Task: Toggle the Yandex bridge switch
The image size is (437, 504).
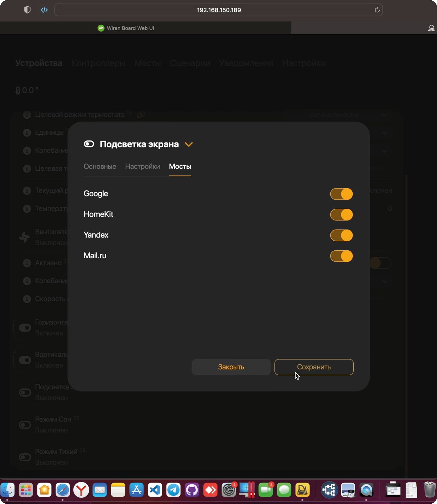Action: pyautogui.click(x=341, y=235)
